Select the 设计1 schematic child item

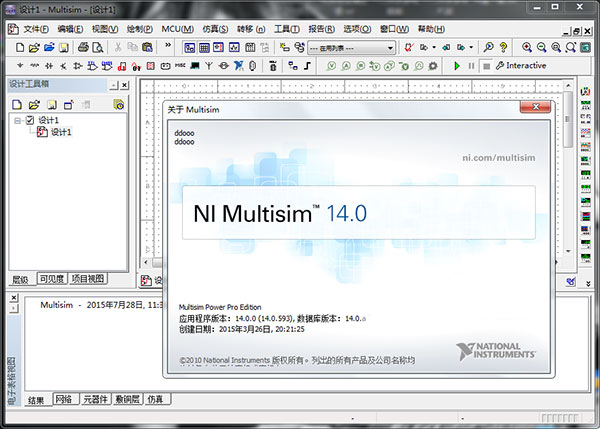[59, 132]
